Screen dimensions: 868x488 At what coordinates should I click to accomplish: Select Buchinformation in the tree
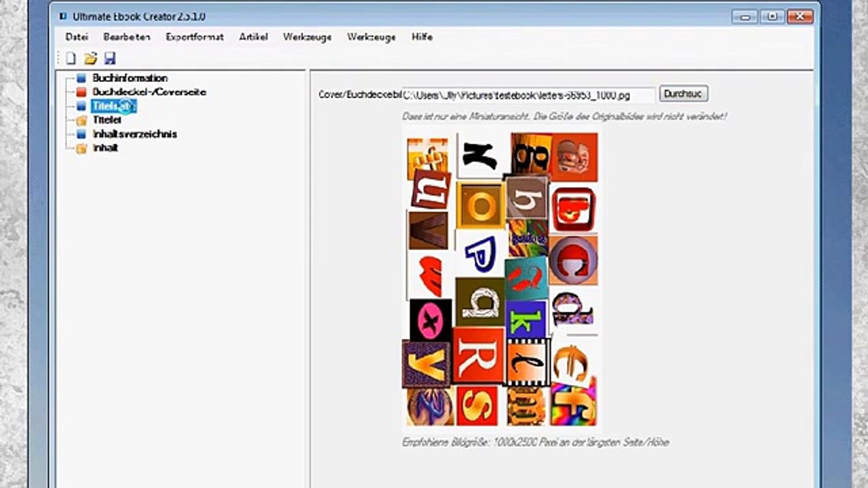pyautogui.click(x=130, y=78)
